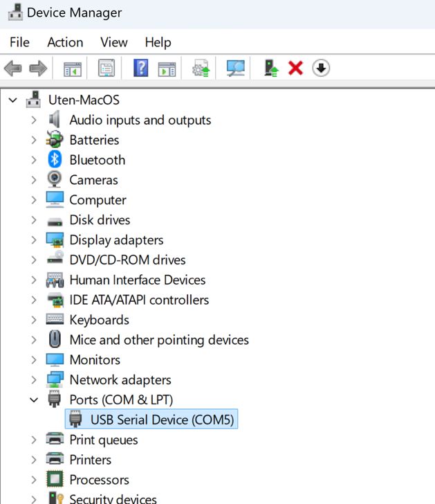This screenshot has height=504, width=435.
Task: Select the Display adapters label
Action: (x=117, y=240)
